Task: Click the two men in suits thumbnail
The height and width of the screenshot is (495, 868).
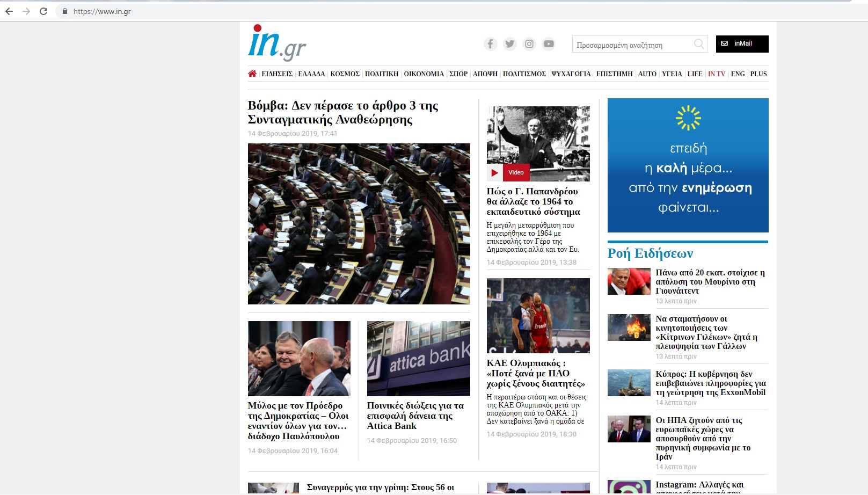Action: [629, 429]
